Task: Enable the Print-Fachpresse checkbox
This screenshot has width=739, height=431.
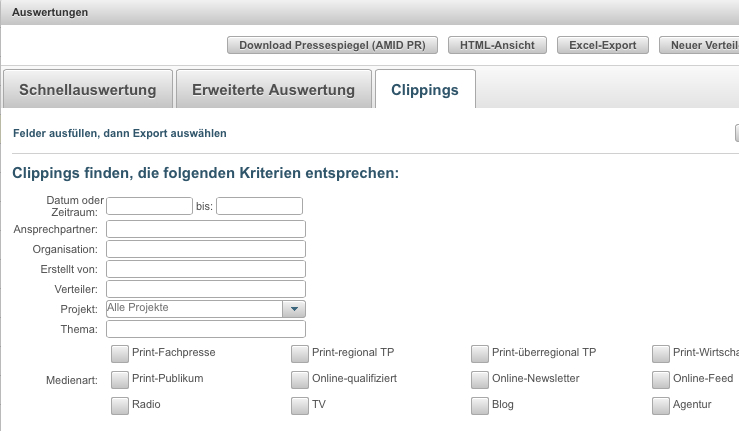Action: click(x=120, y=353)
